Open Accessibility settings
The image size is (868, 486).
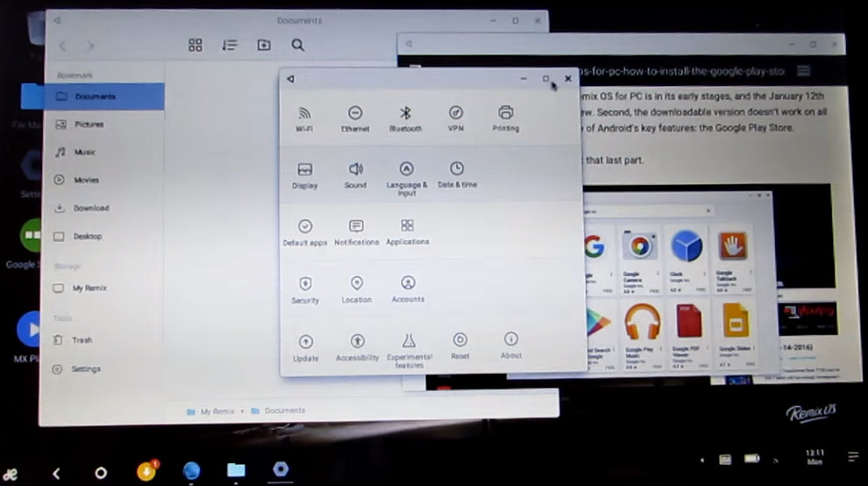(x=357, y=348)
